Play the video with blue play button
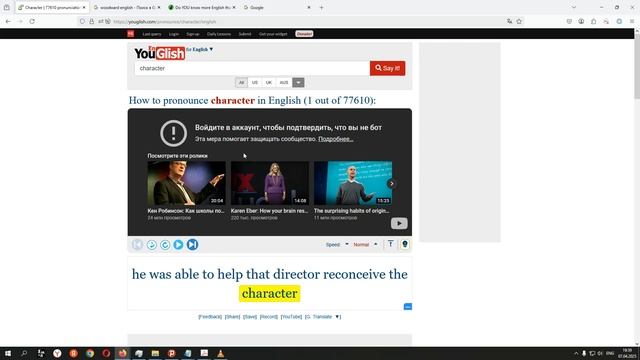The height and width of the screenshot is (360, 640). (178, 244)
